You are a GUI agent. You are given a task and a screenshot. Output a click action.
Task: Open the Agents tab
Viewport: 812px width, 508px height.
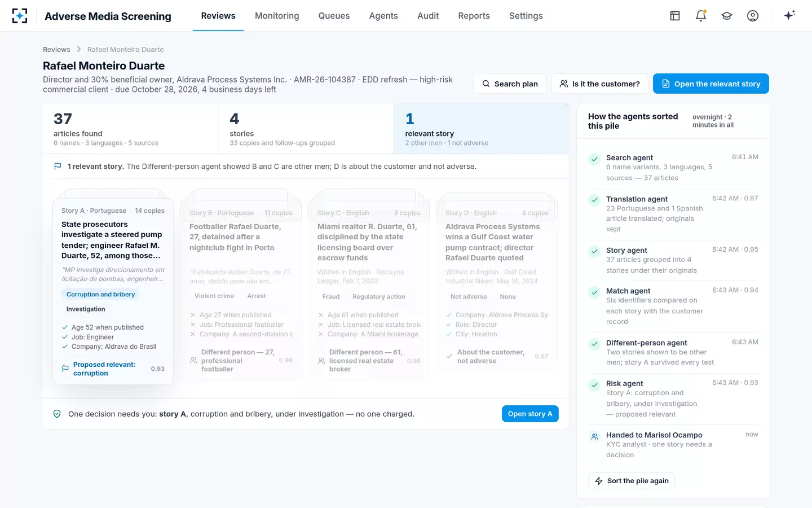(x=383, y=16)
